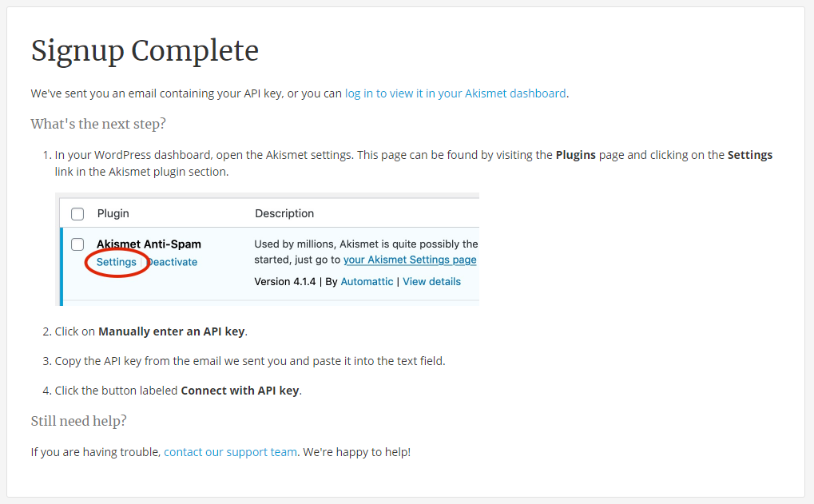The image size is (814, 504).
Task: Check the Akismet Anti-Spam row checkbox
Action: click(77, 244)
